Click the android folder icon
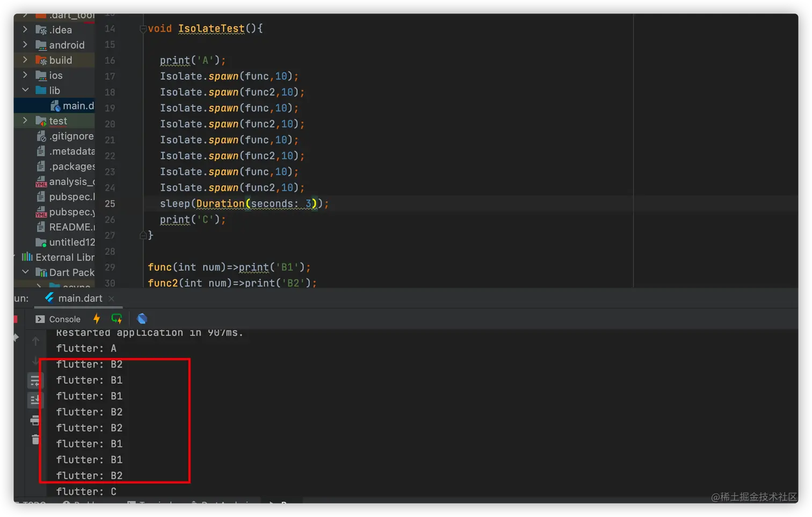Screen dimensions: 812x517 pyautogui.click(x=41, y=45)
